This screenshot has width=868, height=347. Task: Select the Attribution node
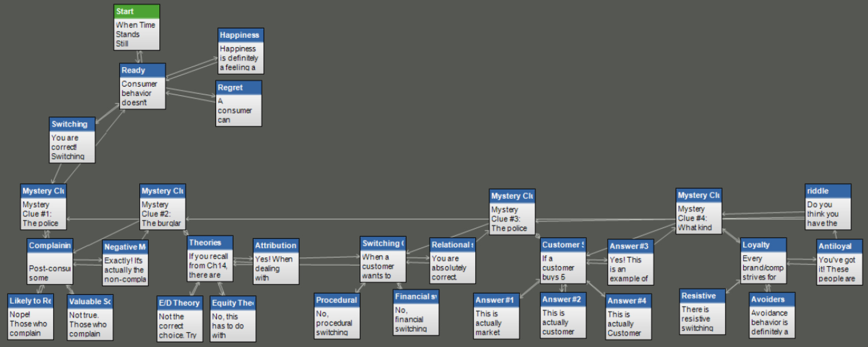(x=276, y=261)
